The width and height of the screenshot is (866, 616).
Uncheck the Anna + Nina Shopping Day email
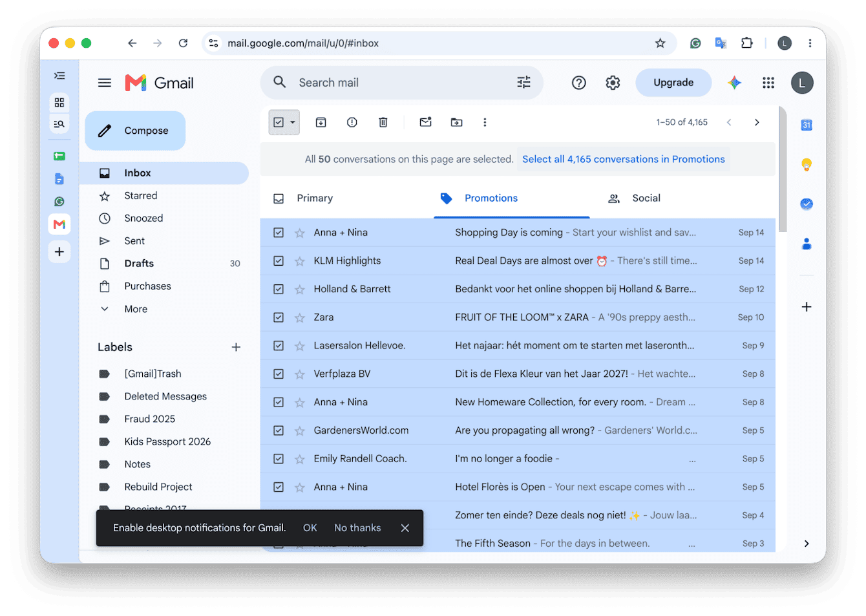(279, 233)
